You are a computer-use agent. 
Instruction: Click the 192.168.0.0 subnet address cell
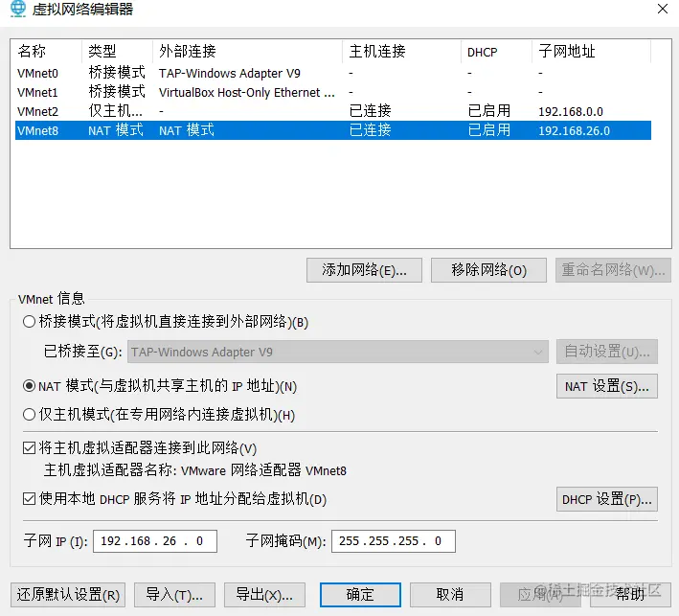[x=571, y=112]
